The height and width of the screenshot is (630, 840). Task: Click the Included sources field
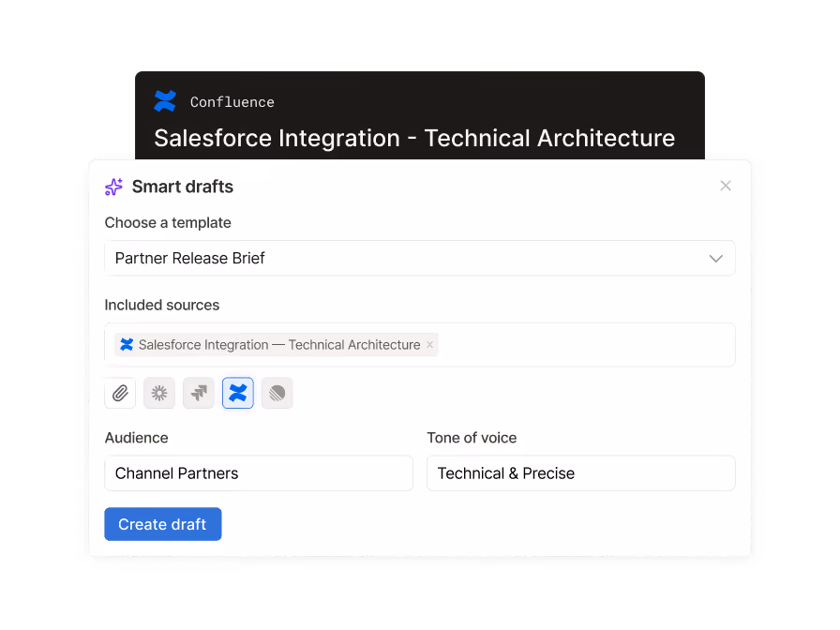click(x=419, y=345)
